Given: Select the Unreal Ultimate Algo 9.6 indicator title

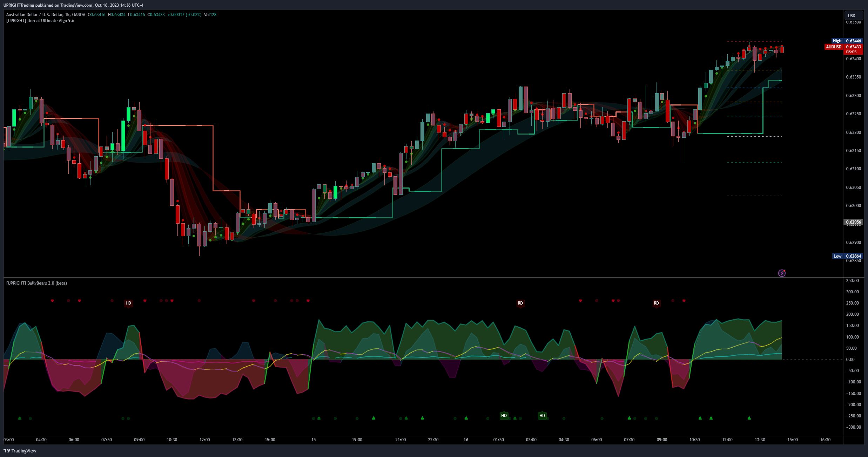Looking at the screenshot, I should pyautogui.click(x=40, y=21).
